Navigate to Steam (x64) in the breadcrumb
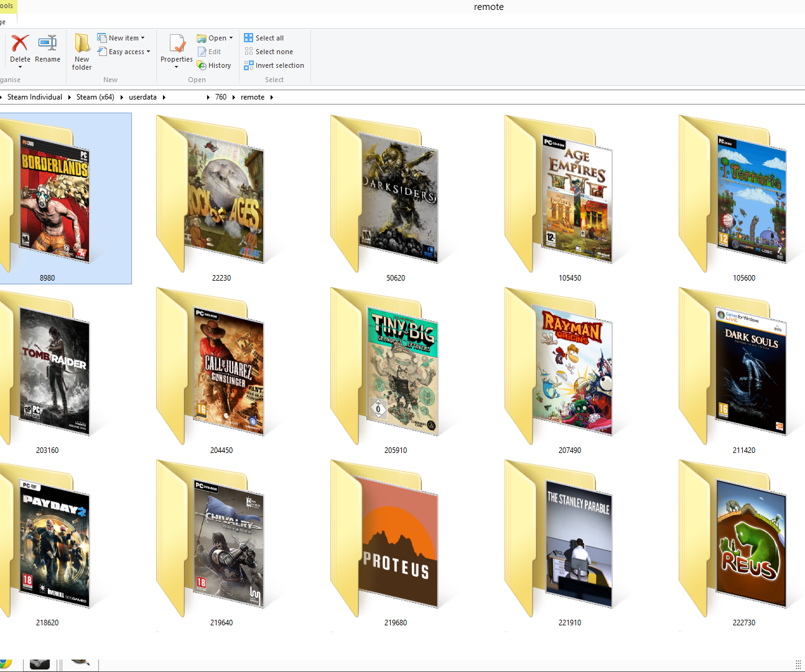805x672 pixels. [95, 97]
